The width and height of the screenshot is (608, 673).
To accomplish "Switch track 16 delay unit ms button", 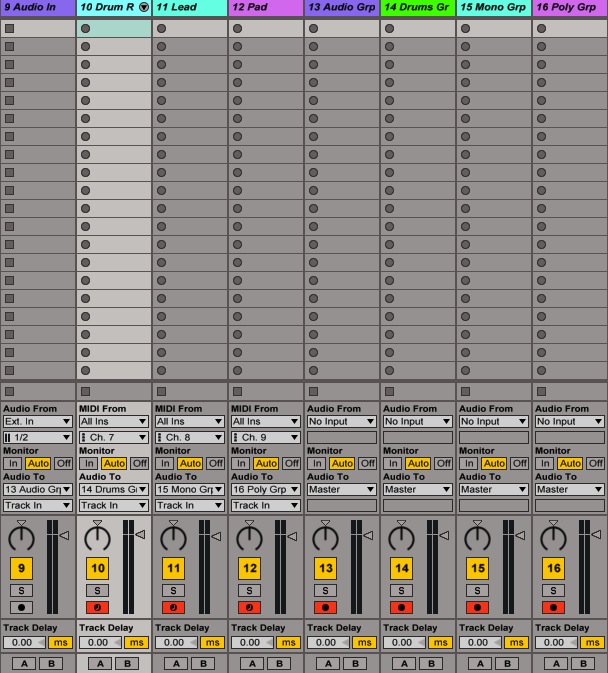I will click(592, 643).
